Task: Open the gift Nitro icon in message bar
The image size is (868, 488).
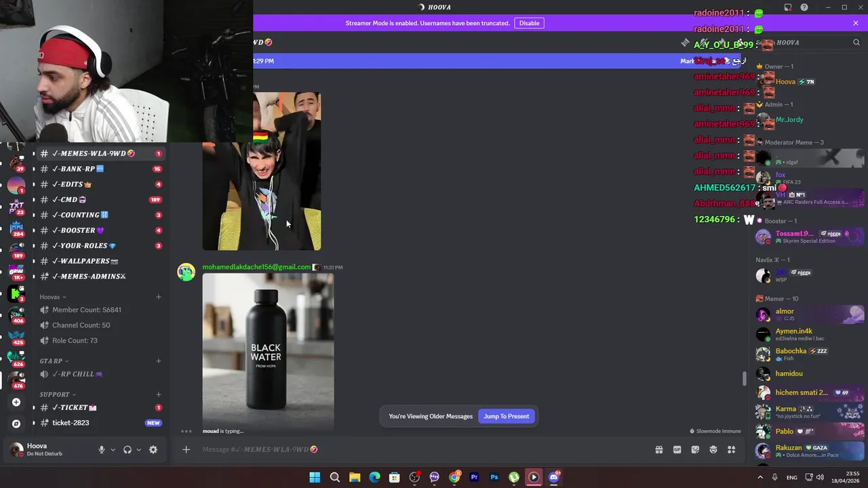Action: [x=658, y=449]
